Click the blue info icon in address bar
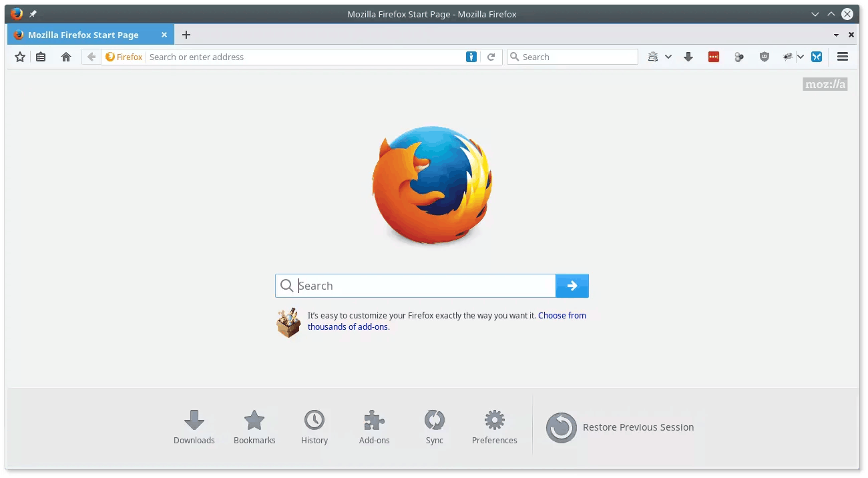 pyautogui.click(x=471, y=57)
